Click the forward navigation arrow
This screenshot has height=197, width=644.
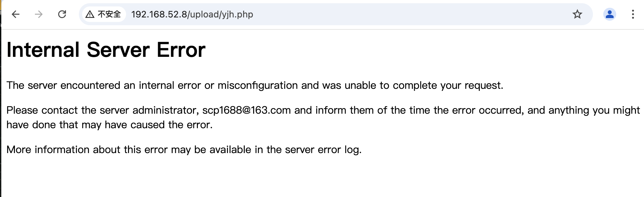pyautogui.click(x=39, y=14)
